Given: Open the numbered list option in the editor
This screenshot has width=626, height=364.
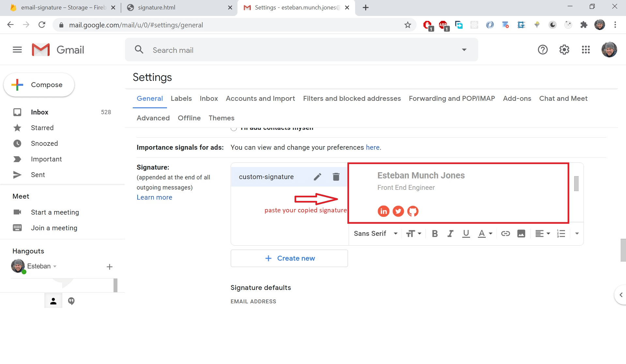Looking at the screenshot, I should pos(561,233).
